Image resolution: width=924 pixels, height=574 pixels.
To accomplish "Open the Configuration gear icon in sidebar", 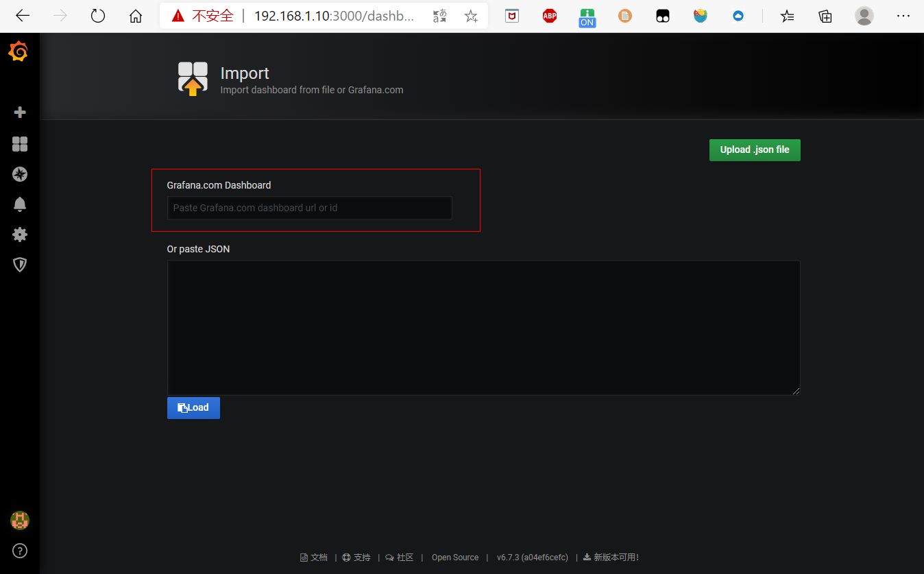I will (x=20, y=235).
